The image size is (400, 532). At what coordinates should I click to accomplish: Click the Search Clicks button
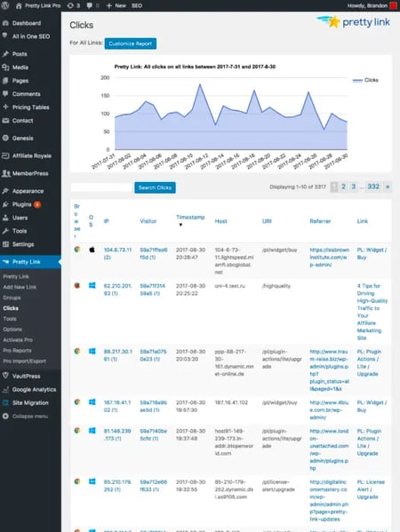tap(155, 187)
